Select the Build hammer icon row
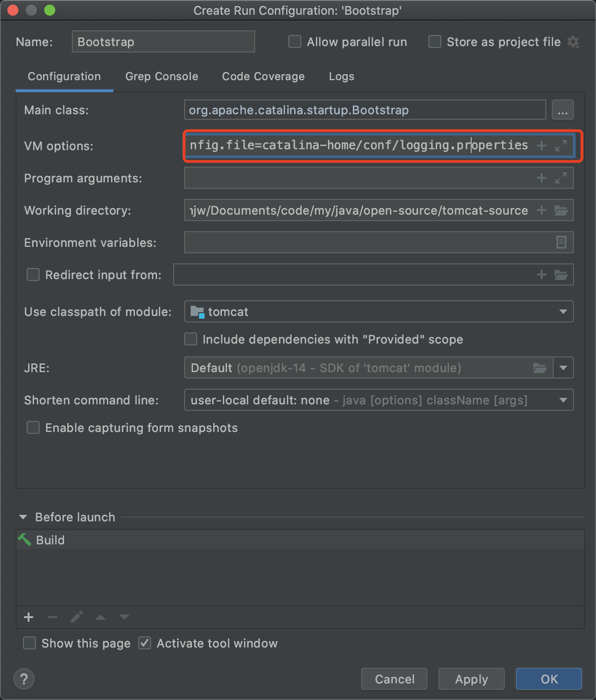The image size is (596, 700). [x=24, y=539]
